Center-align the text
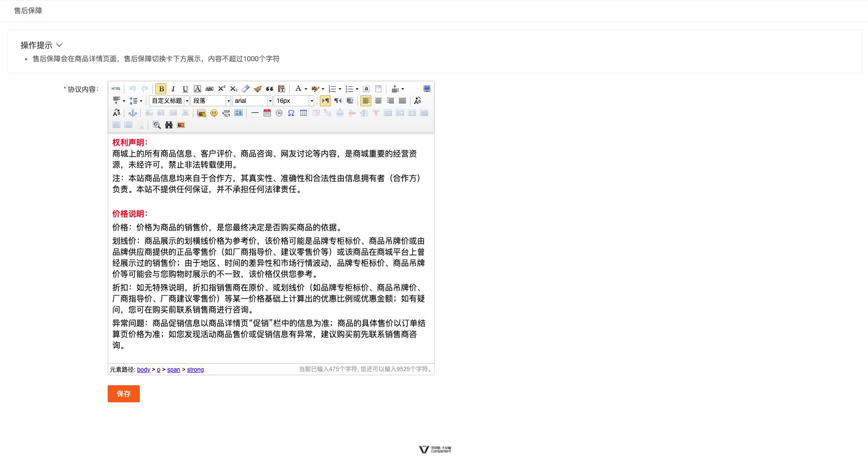The height and width of the screenshot is (460, 868). point(378,101)
